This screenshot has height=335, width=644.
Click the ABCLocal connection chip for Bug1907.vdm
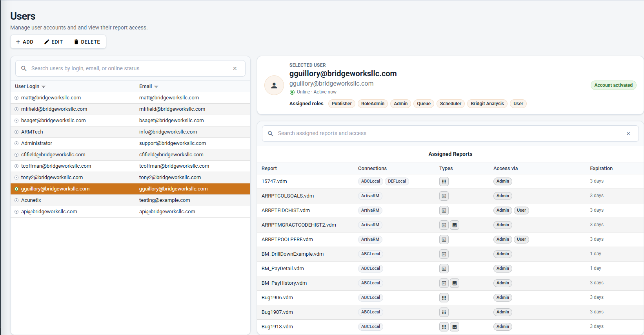(371, 312)
